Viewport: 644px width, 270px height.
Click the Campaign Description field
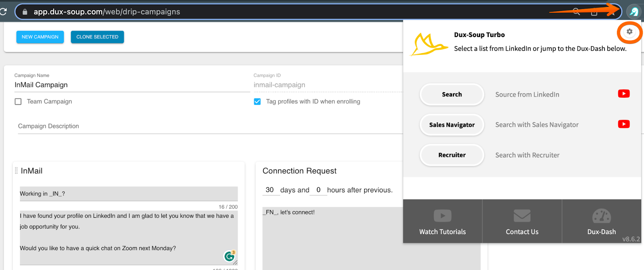[210, 126]
